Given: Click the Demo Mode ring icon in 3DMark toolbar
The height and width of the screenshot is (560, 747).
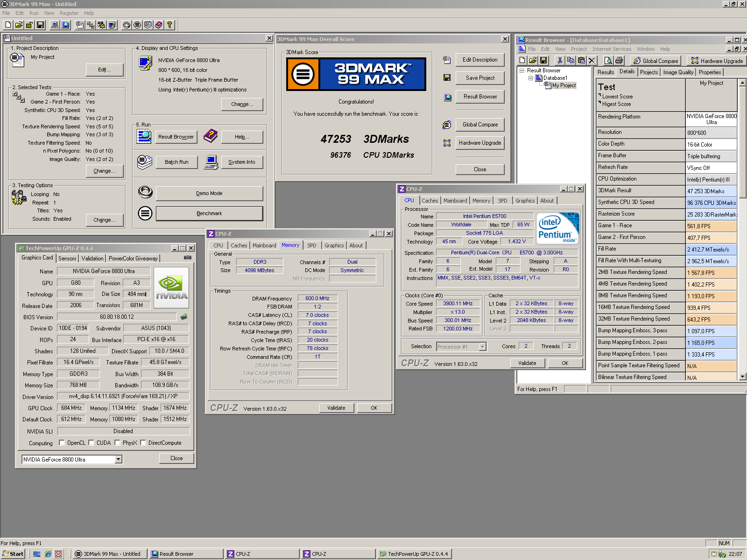Looking at the screenshot, I should click(127, 25).
